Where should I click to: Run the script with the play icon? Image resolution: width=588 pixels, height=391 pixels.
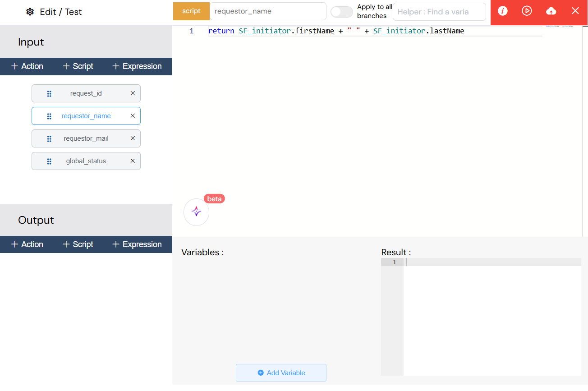[x=527, y=11]
